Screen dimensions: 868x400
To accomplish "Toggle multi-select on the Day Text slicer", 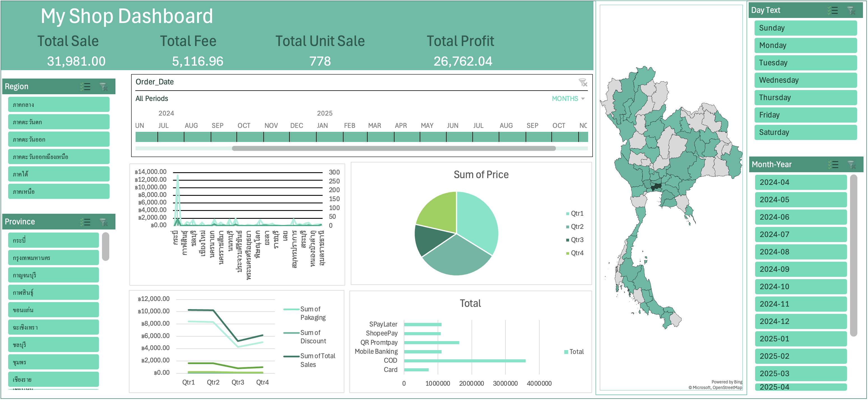I will click(x=833, y=10).
